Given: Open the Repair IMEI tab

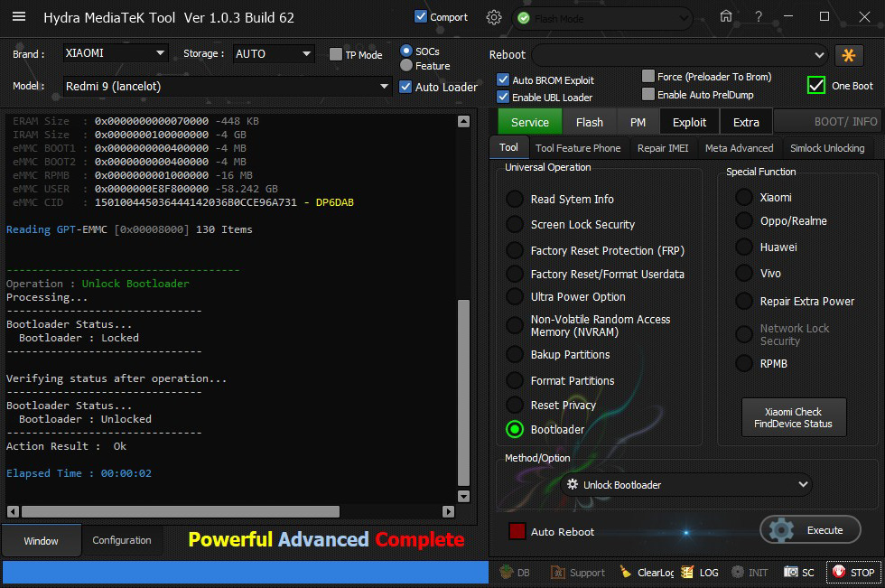Looking at the screenshot, I should (663, 148).
